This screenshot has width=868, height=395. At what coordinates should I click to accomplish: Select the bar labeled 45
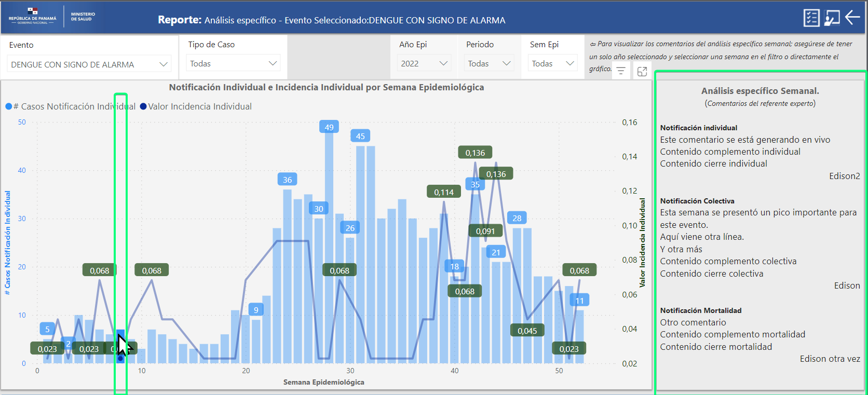pos(360,254)
